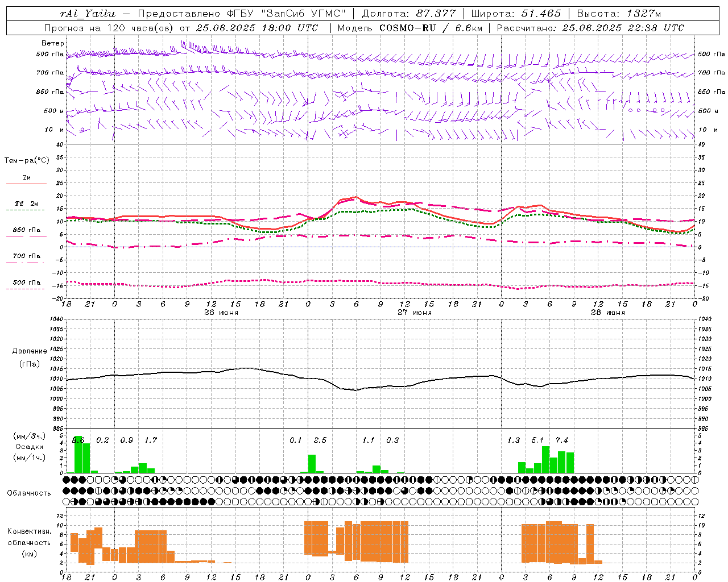
Task: Click the 1.3 precipitation total
Action: click(x=514, y=440)
